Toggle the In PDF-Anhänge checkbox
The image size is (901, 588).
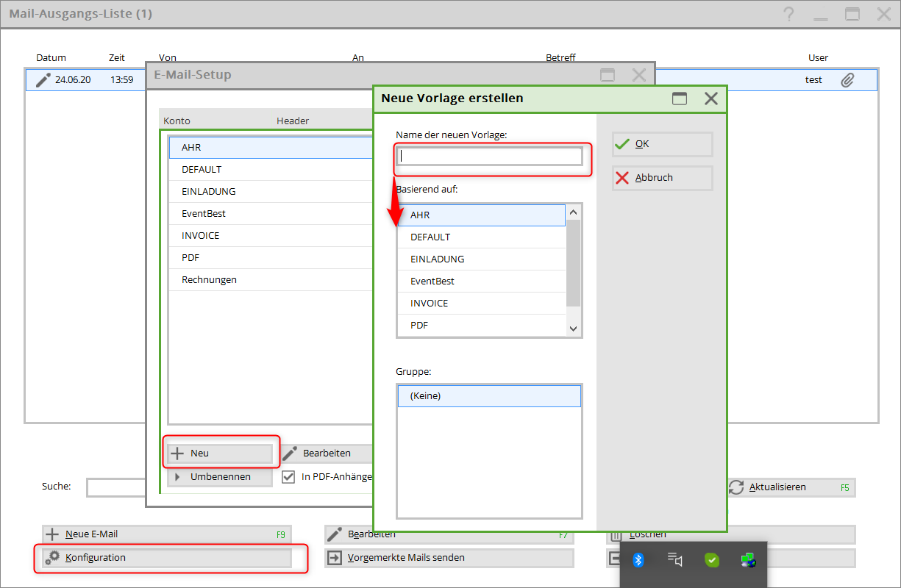tap(289, 476)
